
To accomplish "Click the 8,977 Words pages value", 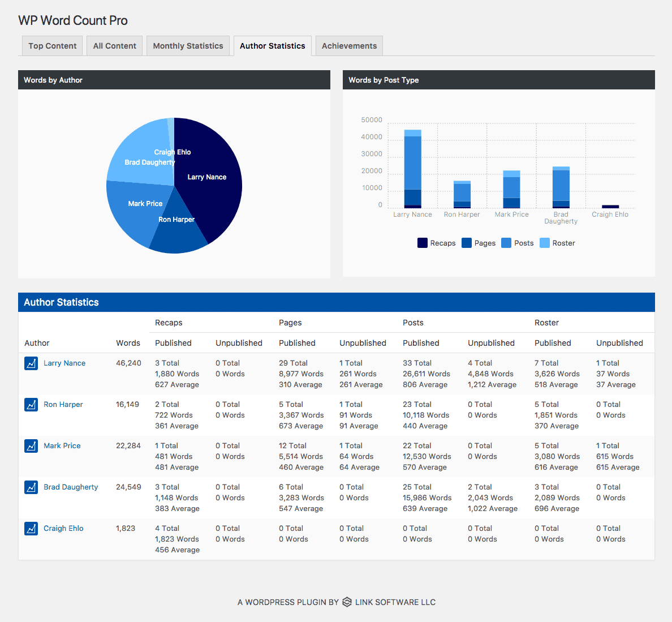I will (x=301, y=374).
